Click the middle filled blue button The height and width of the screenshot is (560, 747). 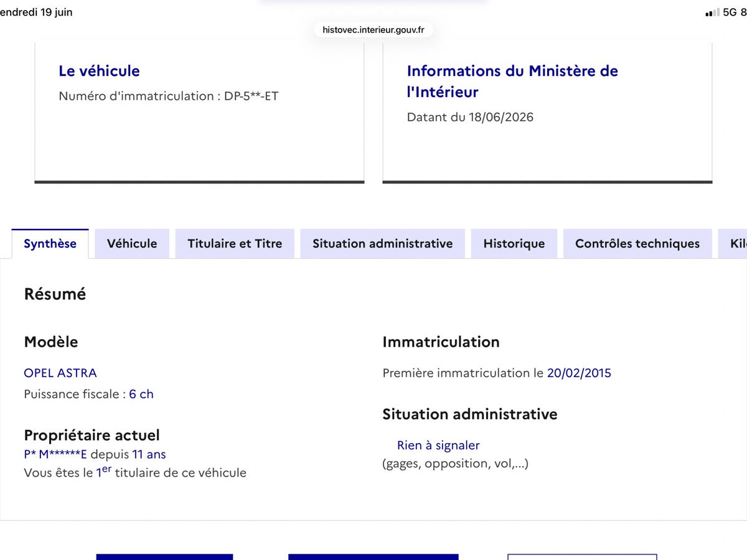pyautogui.click(x=374, y=557)
